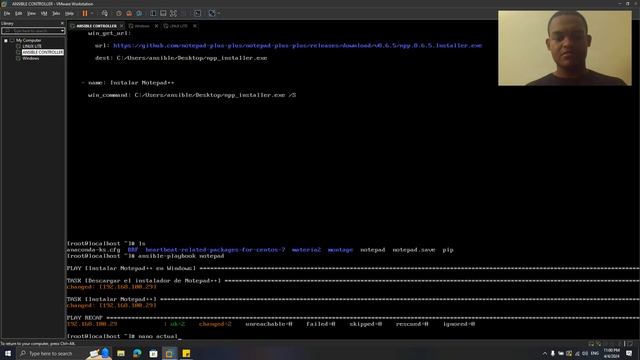Switch to the ANSIBLE CONTROLLER tab
Image resolution: width=640 pixels, height=360 pixels.
coord(96,26)
